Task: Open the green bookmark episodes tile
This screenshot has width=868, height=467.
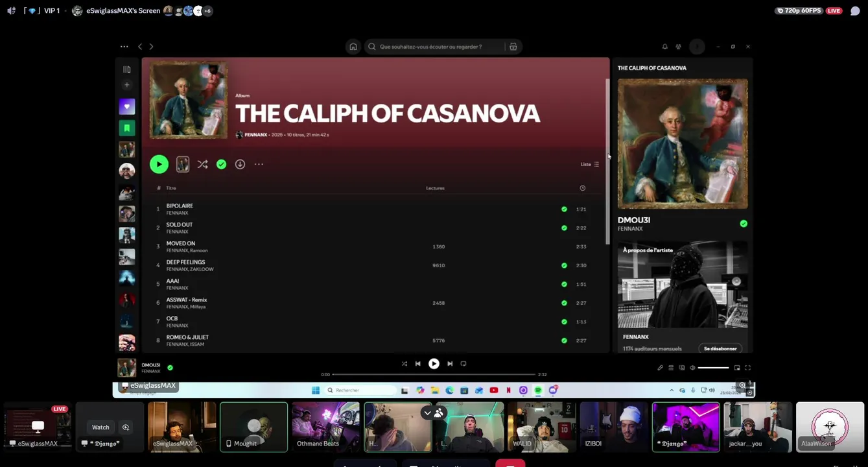Action: 127,128
